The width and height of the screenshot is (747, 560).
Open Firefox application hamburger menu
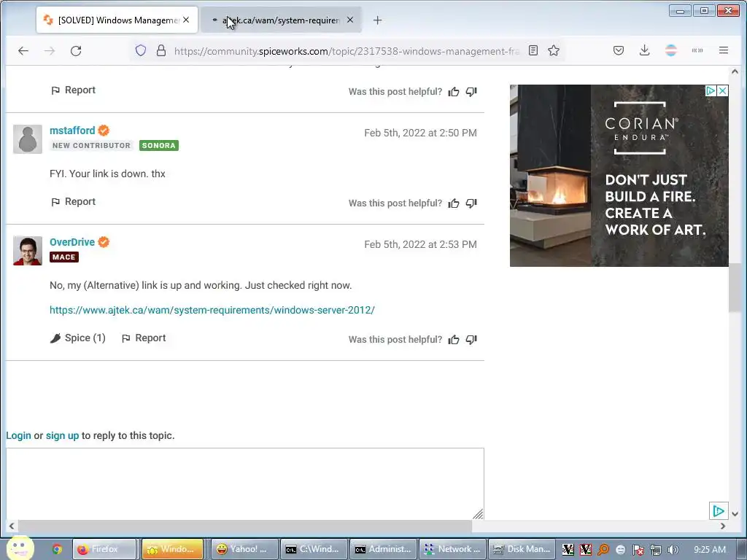(723, 50)
